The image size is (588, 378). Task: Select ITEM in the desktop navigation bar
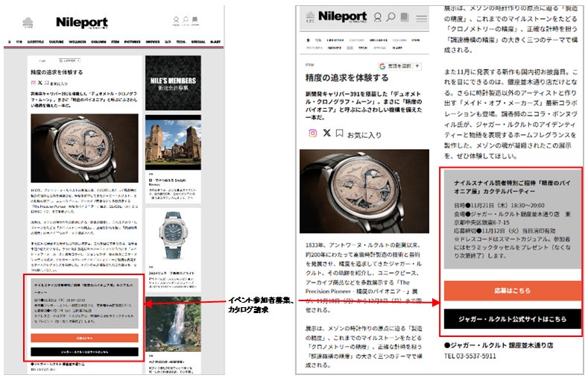[115, 42]
